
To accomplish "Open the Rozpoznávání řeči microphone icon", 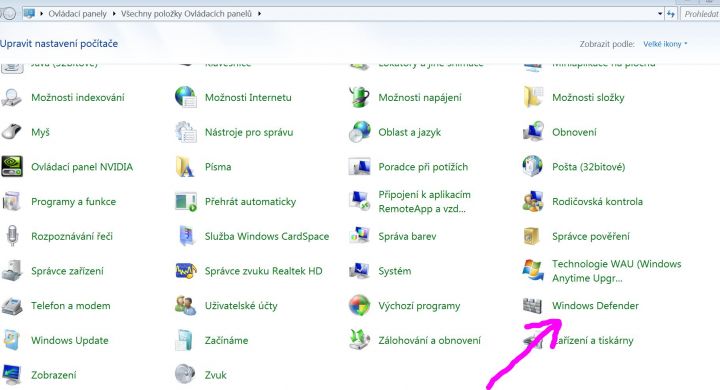I will coord(12,236).
